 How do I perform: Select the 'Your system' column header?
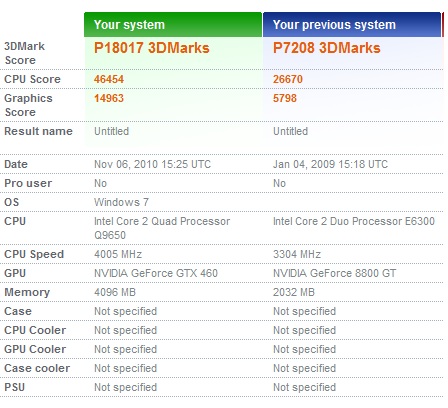173,25
